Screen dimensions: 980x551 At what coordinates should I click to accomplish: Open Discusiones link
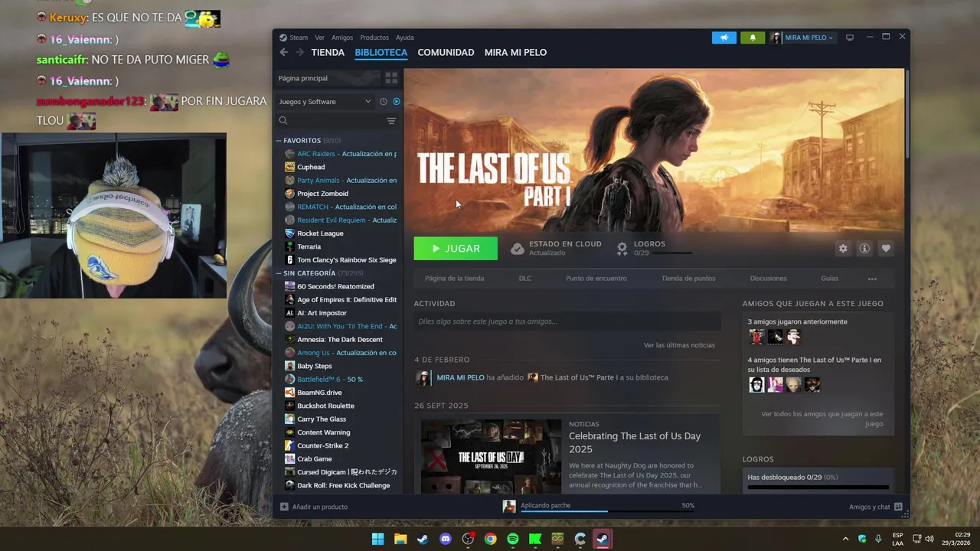point(768,279)
